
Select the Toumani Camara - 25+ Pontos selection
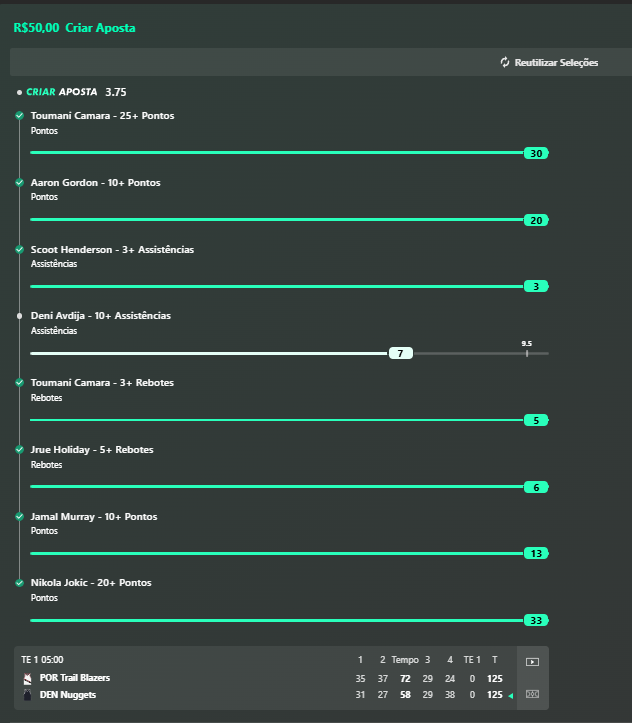102,116
